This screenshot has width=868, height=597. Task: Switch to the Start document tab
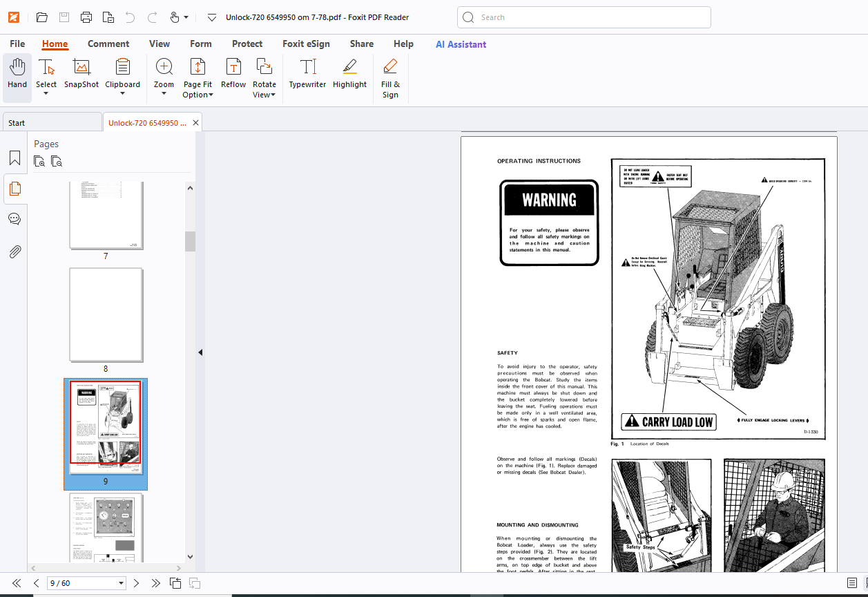point(52,123)
